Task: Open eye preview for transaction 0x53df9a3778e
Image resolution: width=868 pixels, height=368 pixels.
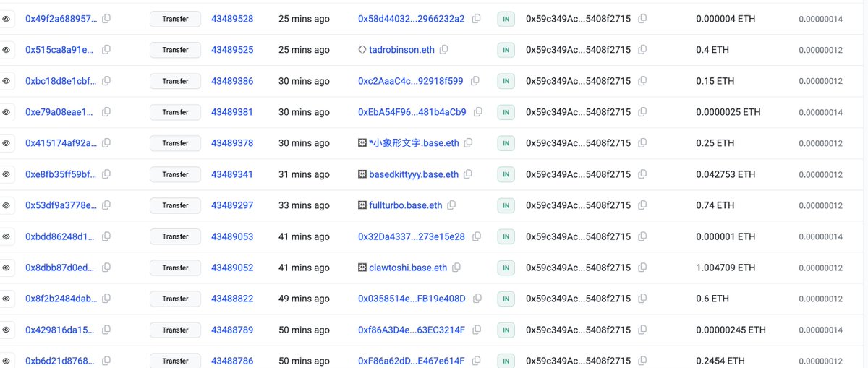Action: [6, 205]
